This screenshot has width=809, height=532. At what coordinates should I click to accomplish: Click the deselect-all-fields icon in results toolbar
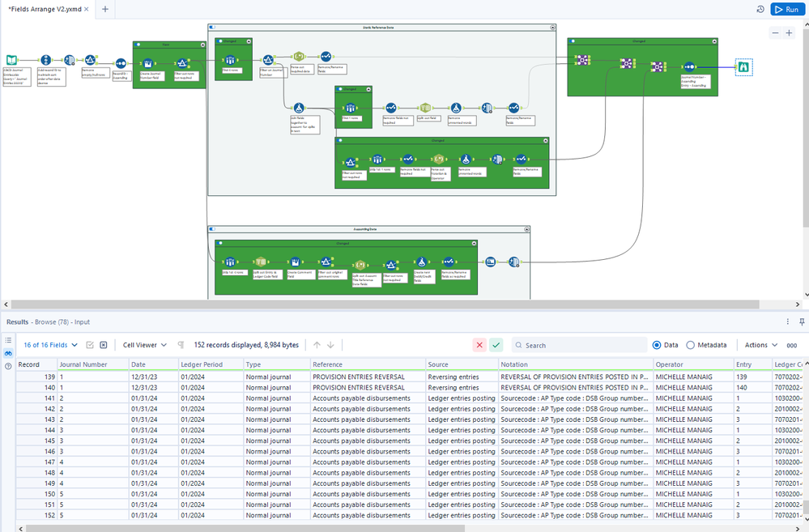103,345
